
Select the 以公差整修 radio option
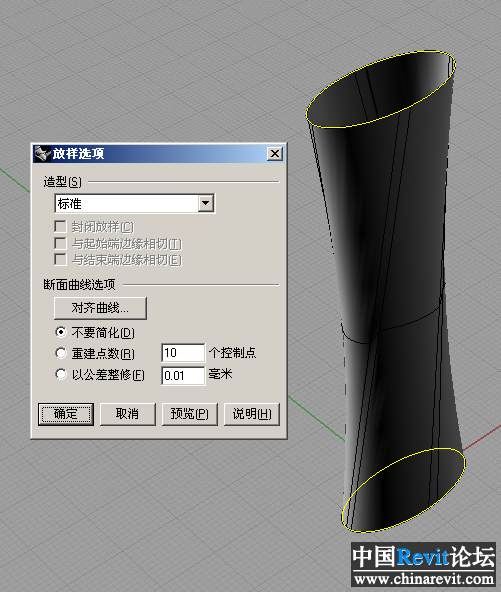(60, 374)
